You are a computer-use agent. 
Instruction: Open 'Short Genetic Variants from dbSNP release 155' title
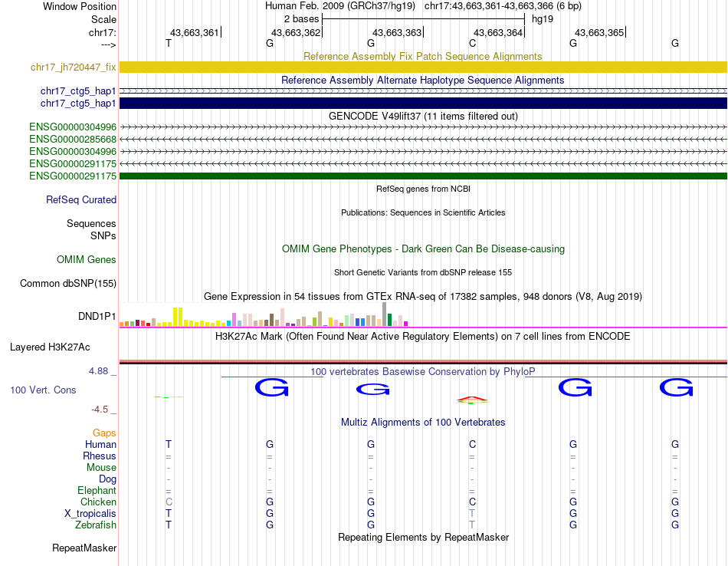(423, 272)
